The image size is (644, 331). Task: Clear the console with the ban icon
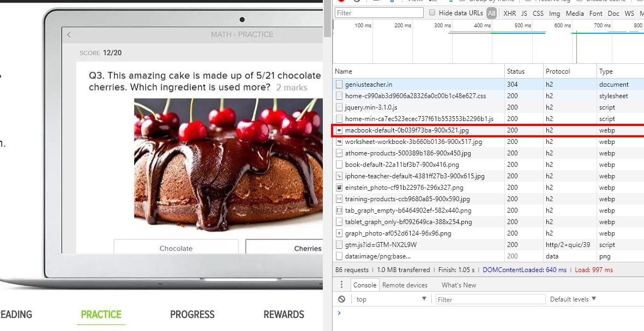341,299
